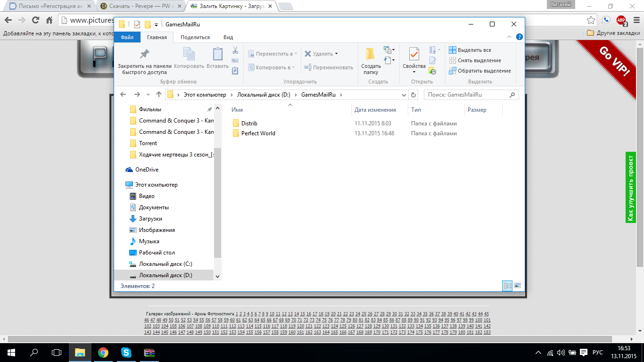Open Explorer help with the question mark icon
644x362 pixels.
519,37
